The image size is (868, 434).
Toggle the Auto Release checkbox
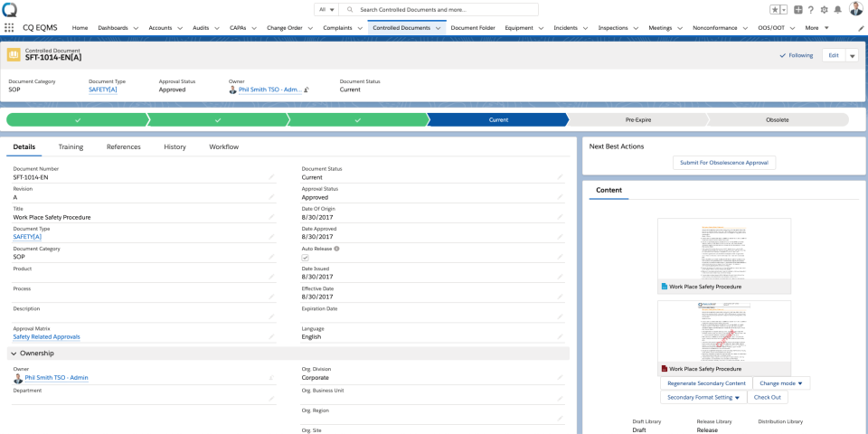tap(305, 258)
